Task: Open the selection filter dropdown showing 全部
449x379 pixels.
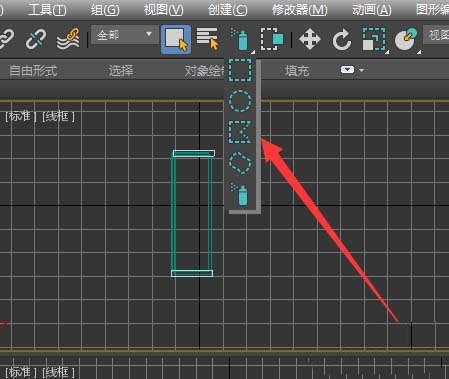Action: (x=124, y=35)
